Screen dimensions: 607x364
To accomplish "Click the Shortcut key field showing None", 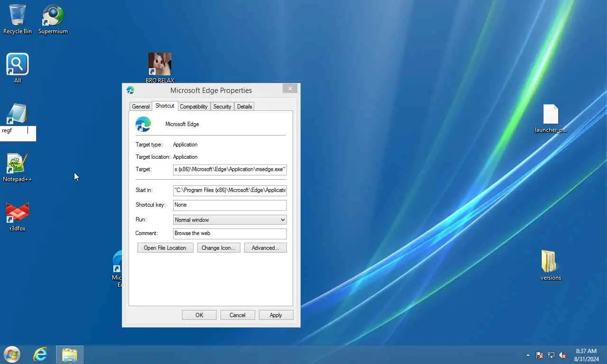I will [x=230, y=205].
